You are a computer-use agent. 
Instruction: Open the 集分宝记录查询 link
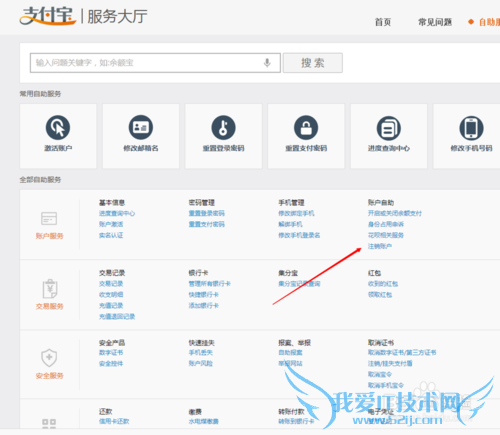point(299,284)
